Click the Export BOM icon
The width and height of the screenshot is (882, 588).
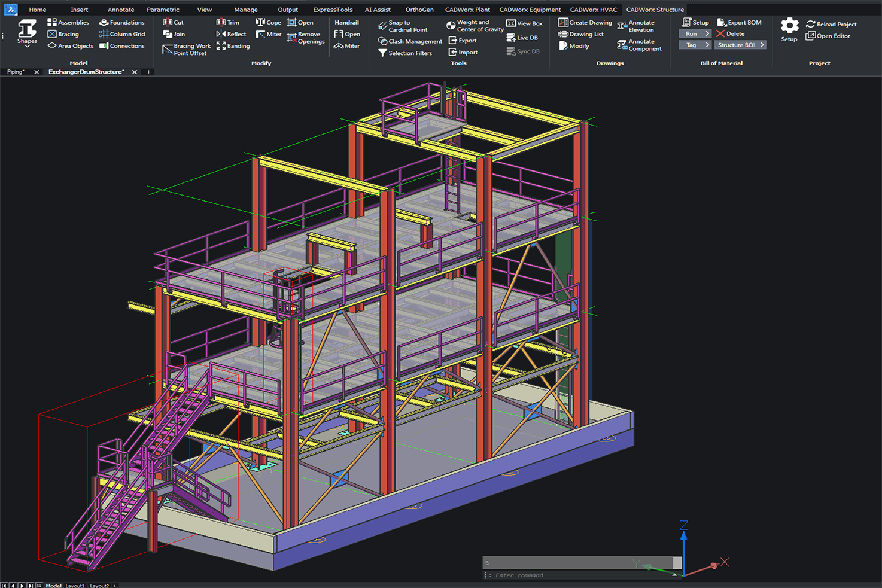pyautogui.click(x=722, y=22)
